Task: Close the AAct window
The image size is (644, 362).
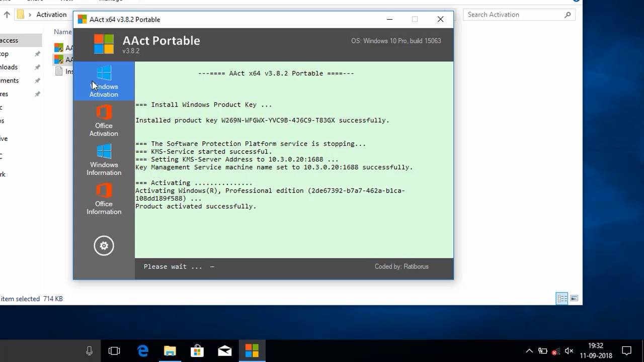Action: 441,20
